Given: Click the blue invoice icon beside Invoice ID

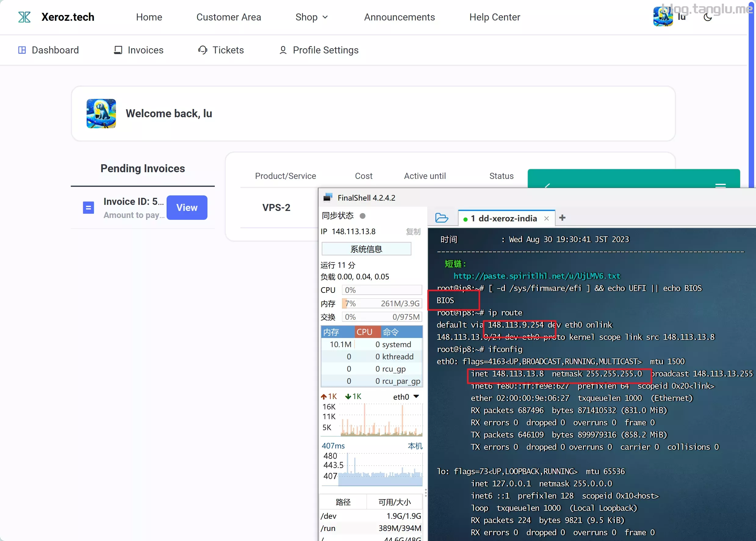Looking at the screenshot, I should coord(88,208).
